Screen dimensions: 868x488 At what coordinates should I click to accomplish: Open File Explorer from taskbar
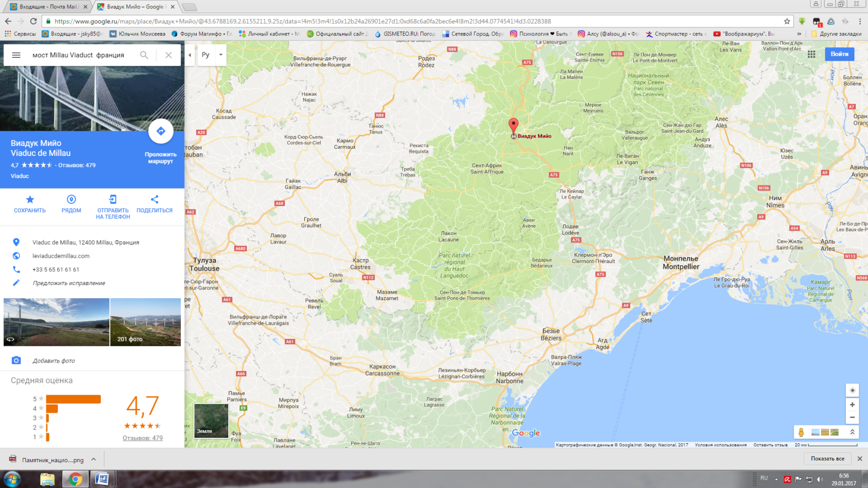[47, 479]
